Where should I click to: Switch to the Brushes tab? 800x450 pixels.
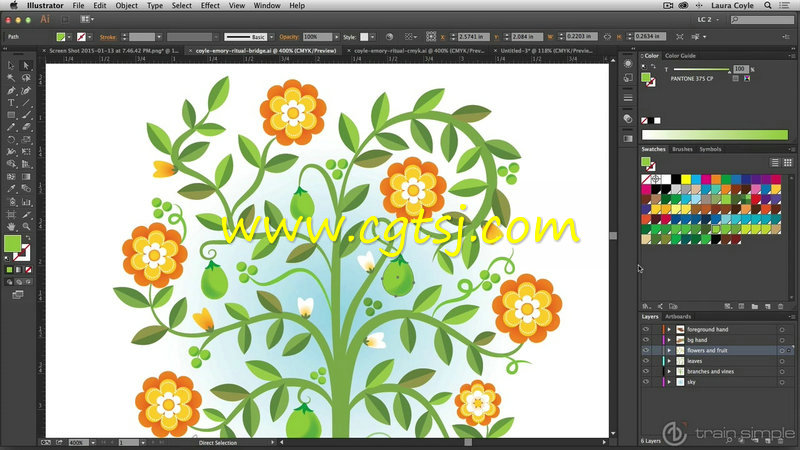coord(682,149)
